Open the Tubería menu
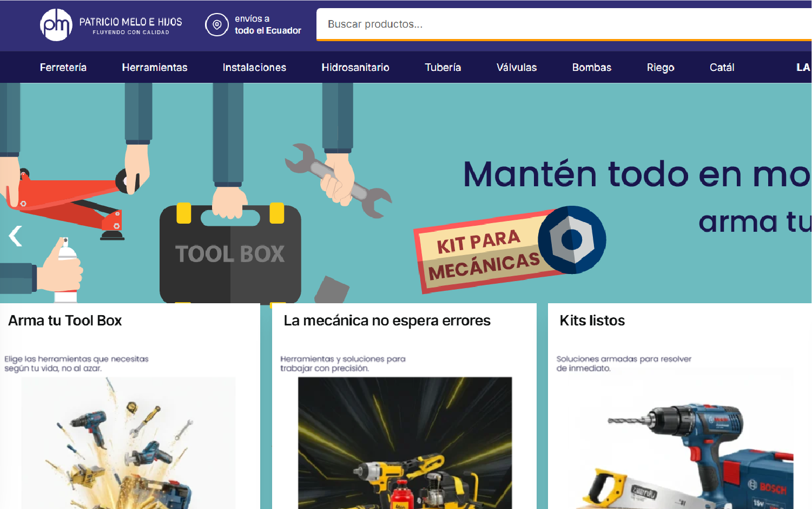Image resolution: width=812 pixels, height=509 pixels. [x=443, y=67]
